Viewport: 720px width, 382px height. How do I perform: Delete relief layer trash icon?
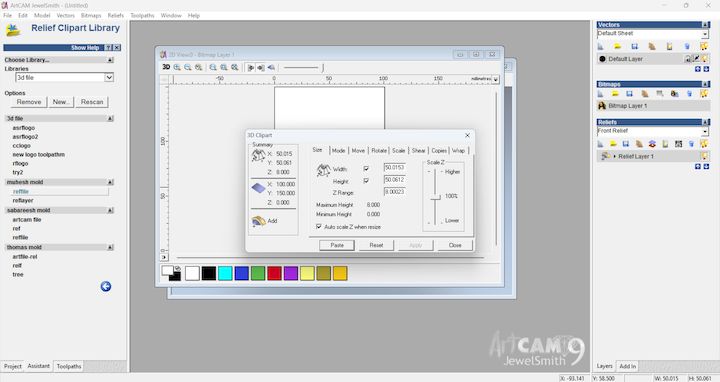pos(691,144)
